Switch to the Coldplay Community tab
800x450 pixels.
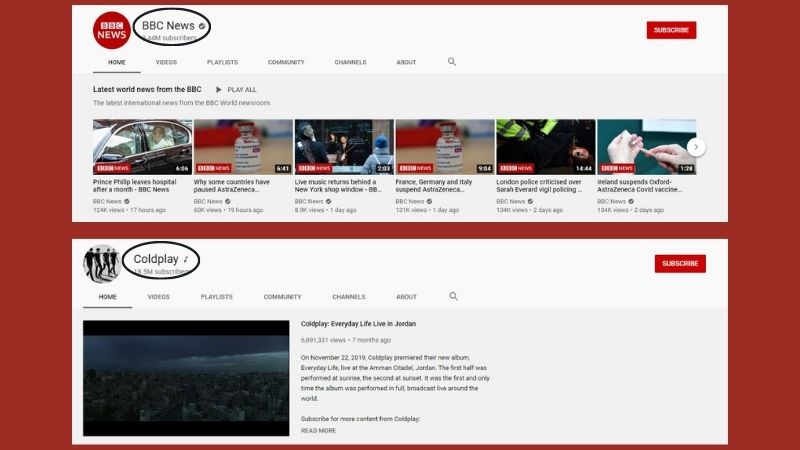tap(282, 296)
